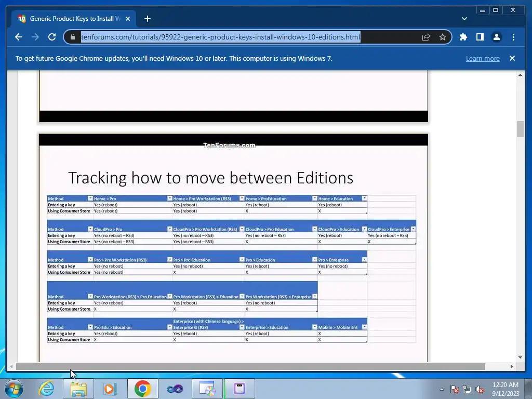The image size is (532, 399).
Task: Open the Home > Education filter dropdown
Action: 364,198
